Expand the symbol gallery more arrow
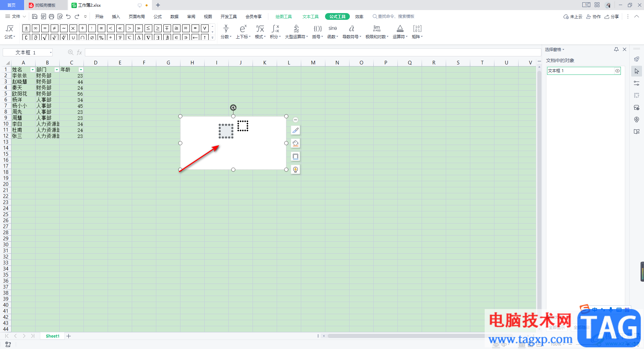 click(212, 38)
